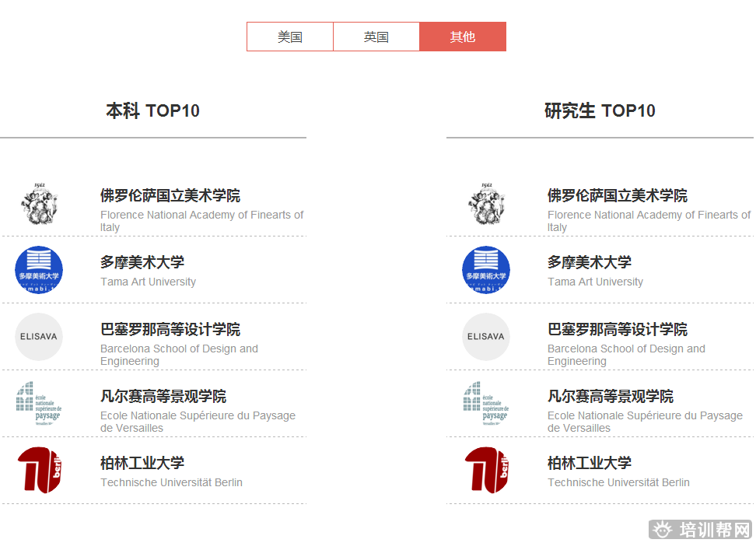Click 'Florence National Academy of Finearts' in 本科 list
This screenshot has width=756, height=543.
(x=201, y=221)
